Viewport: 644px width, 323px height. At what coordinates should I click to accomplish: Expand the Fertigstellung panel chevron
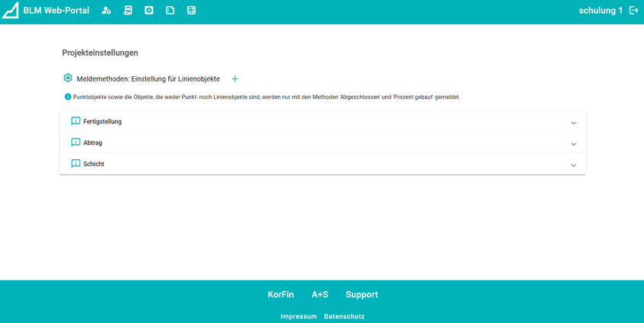coord(573,123)
